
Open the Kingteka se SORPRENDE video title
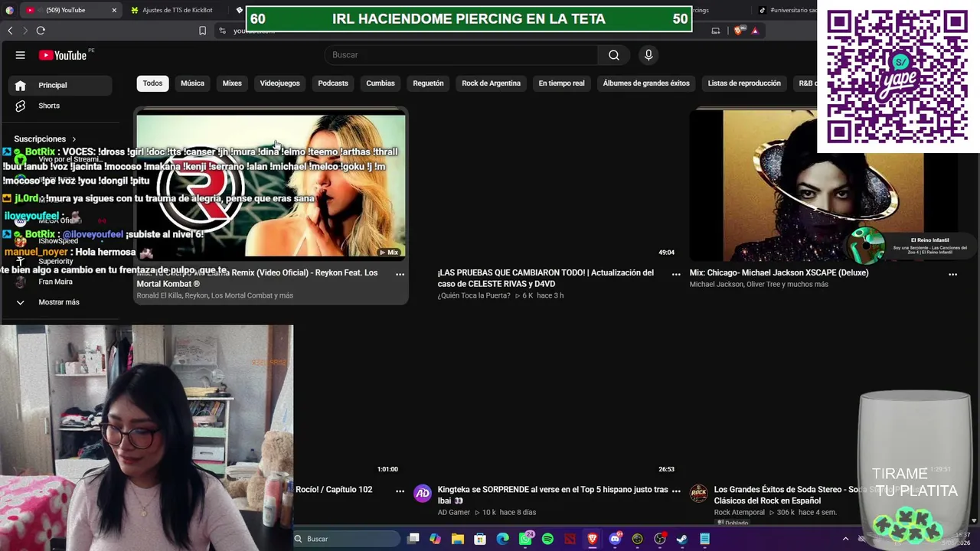553,495
